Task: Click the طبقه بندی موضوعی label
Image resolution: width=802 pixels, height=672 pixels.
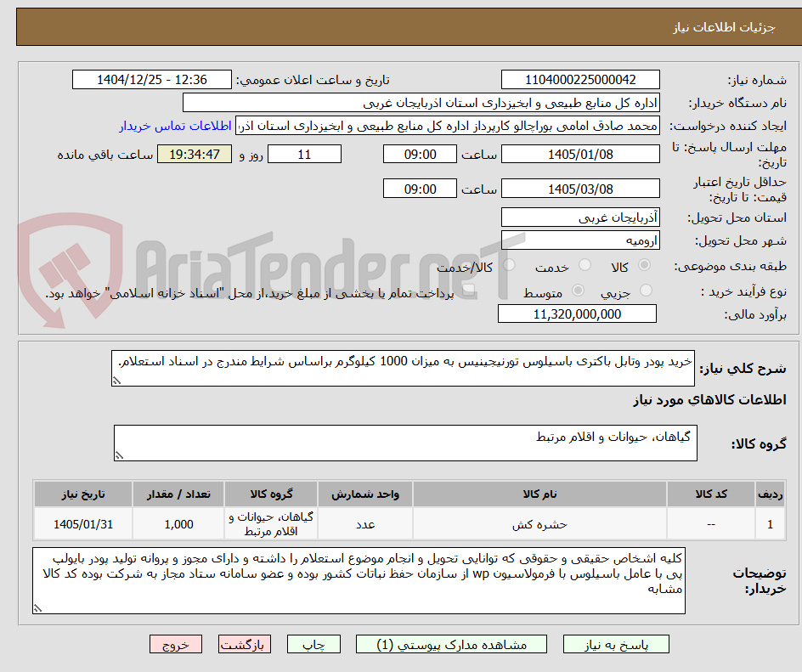Action: (731, 266)
